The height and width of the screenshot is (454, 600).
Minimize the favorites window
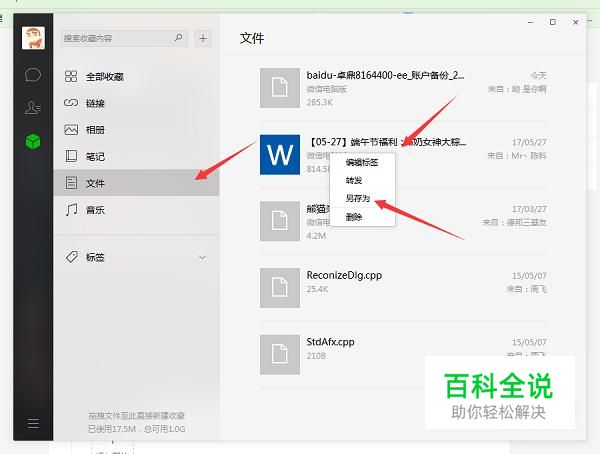(x=530, y=23)
